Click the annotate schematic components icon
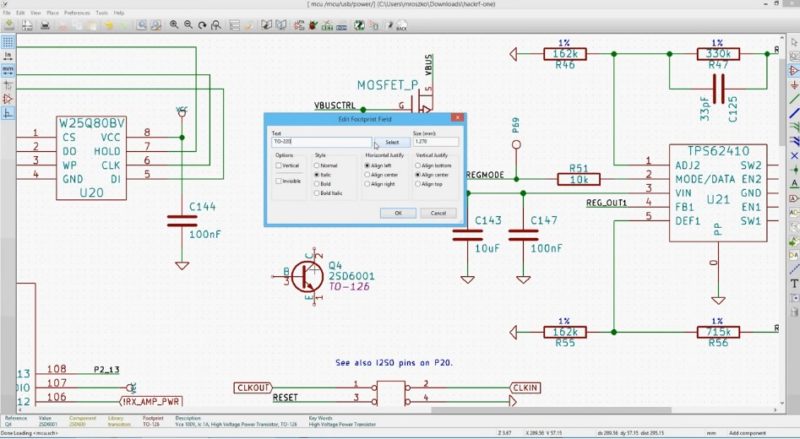The image size is (800, 439). click(299, 25)
